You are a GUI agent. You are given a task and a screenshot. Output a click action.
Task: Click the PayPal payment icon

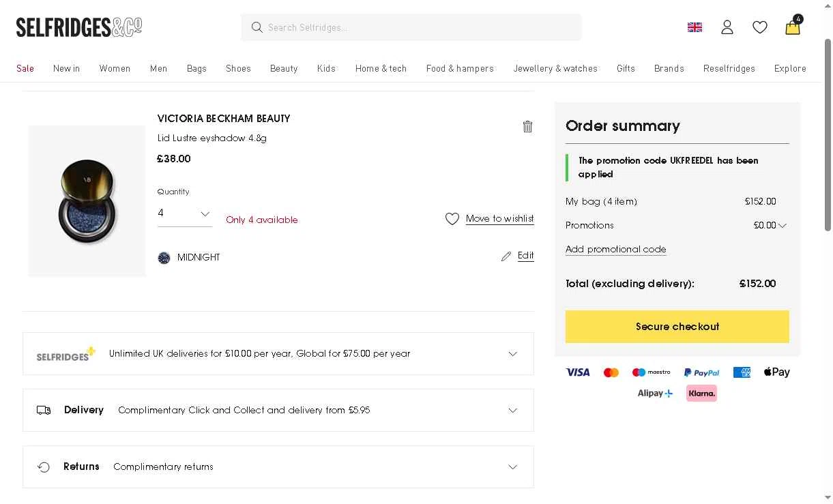point(702,372)
